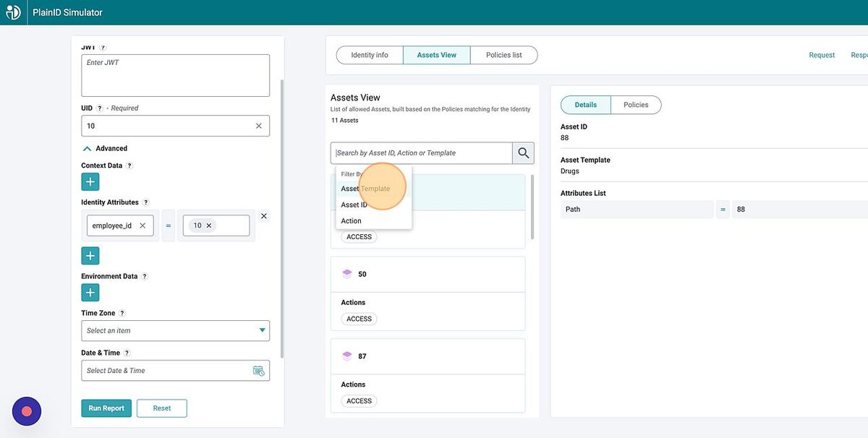Screen dimensions: 868x438
Task: Switch to the Policies list tab
Action: [x=504, y=55]
